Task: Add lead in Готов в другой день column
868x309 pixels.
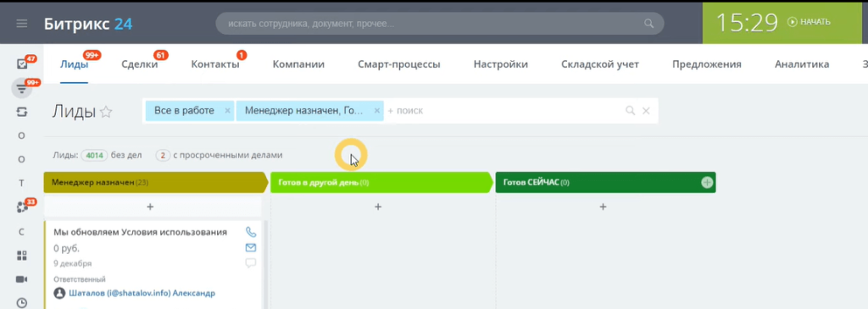Action: [378, 207]
